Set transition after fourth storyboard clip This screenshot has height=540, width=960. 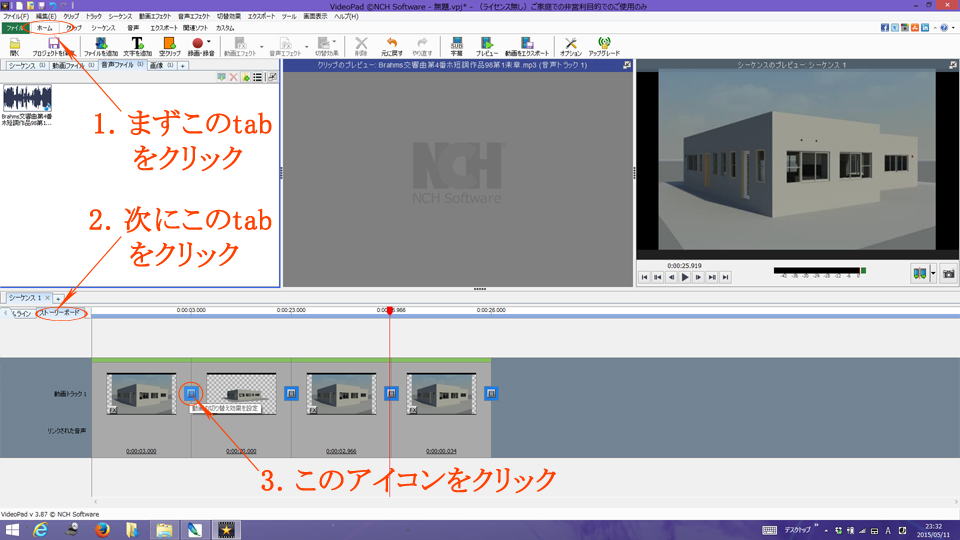491,393
